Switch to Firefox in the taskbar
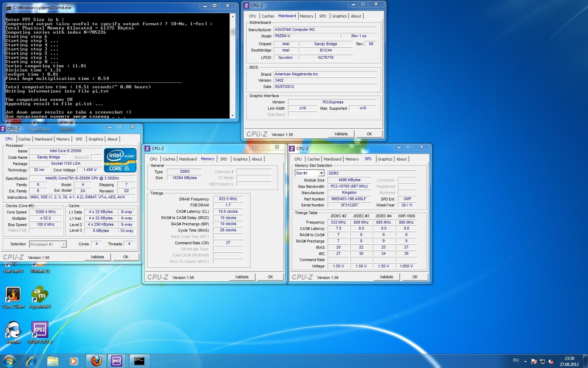The image size is (588, 368). pyautogui.click(x=96, y=361)
